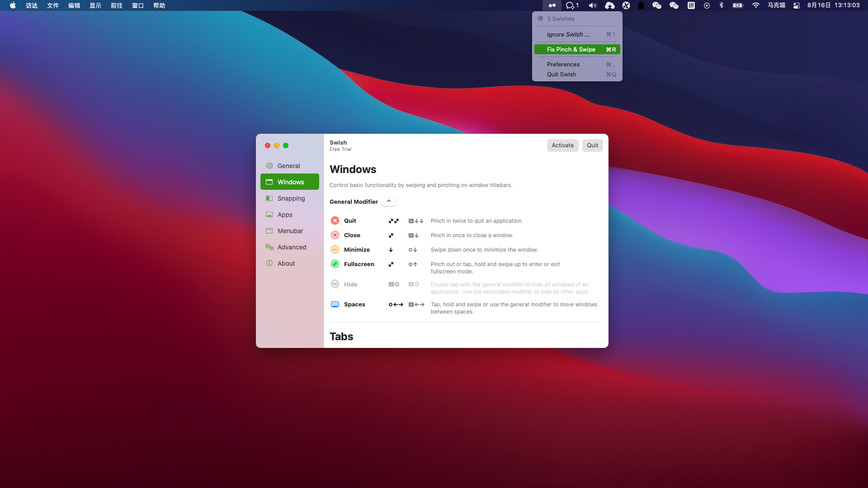Click the Swish menu bar icon
Screen dimensions: 868x488
click(x=552, y=5)
